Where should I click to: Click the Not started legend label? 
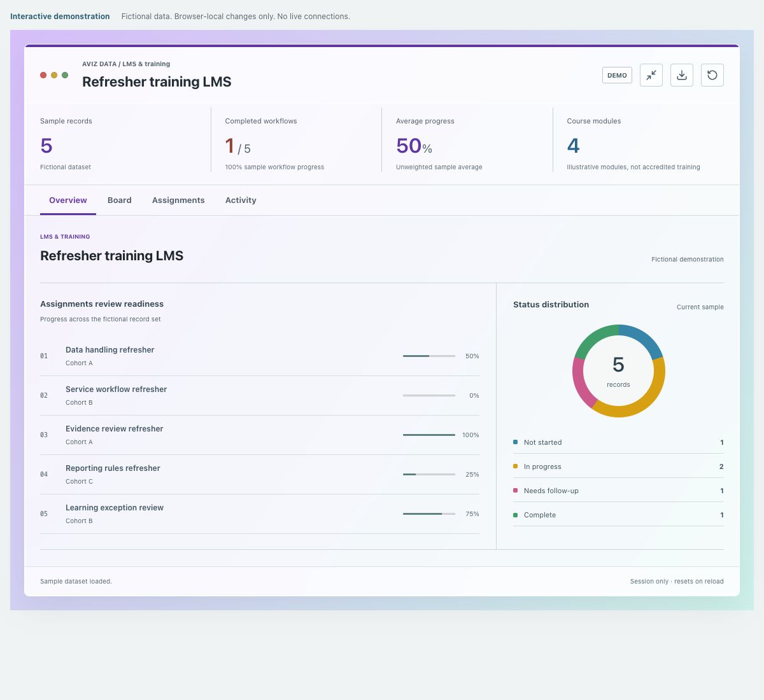tap(542, 442)
